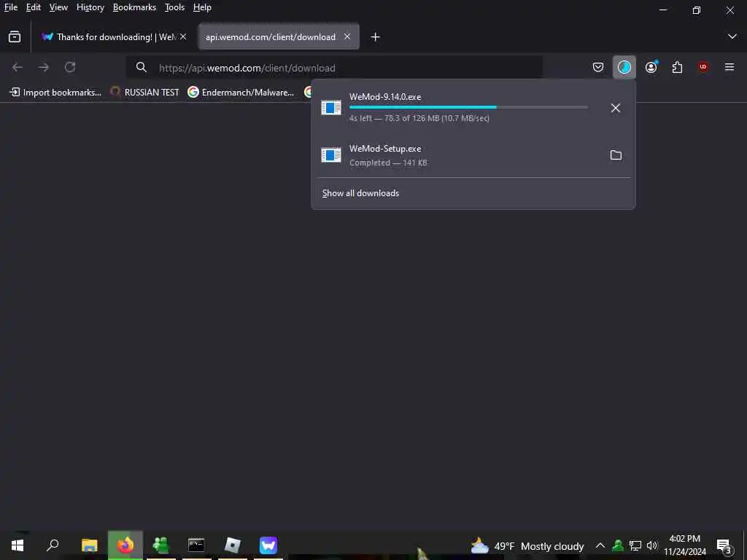This screenshot has height=560, width=747.
Task: Open the Bookmarks menu
Action: [x=134, y=7]
